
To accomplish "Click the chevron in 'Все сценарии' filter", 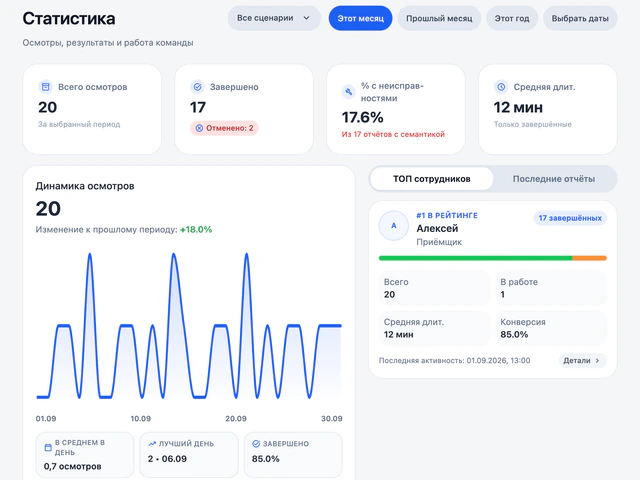I will [x=307, y=18].
